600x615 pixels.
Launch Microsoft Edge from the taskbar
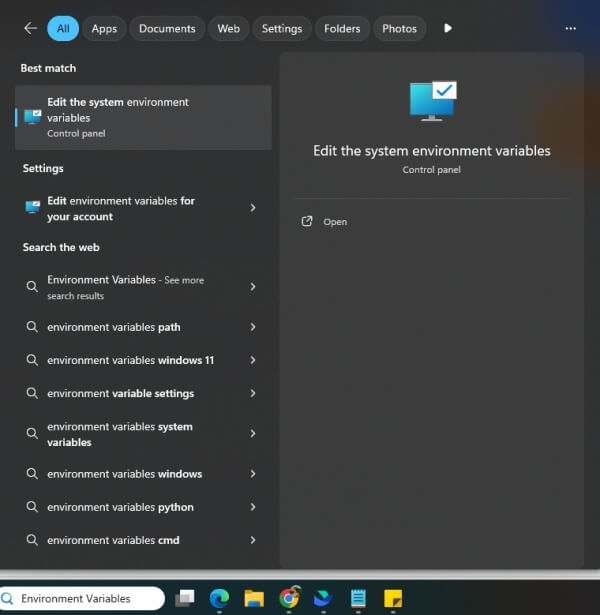[219, 598]
